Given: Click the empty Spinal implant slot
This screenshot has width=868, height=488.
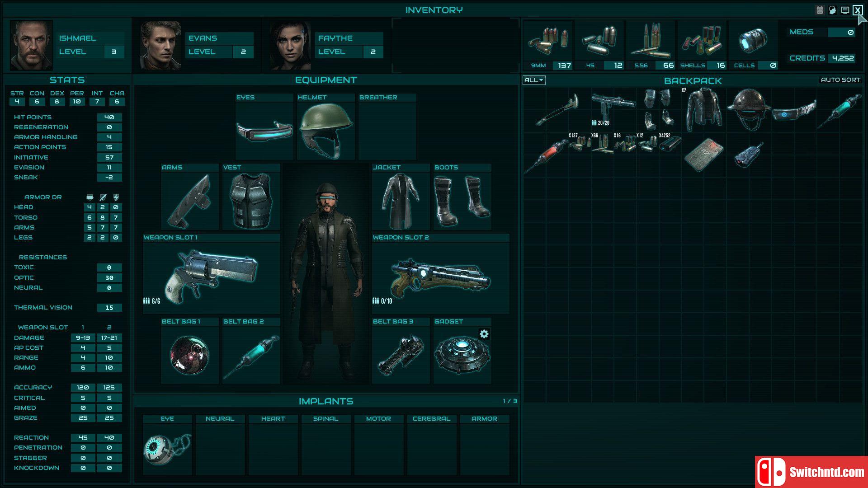Looking at the screenshot, I should click(x=326, y=449).
